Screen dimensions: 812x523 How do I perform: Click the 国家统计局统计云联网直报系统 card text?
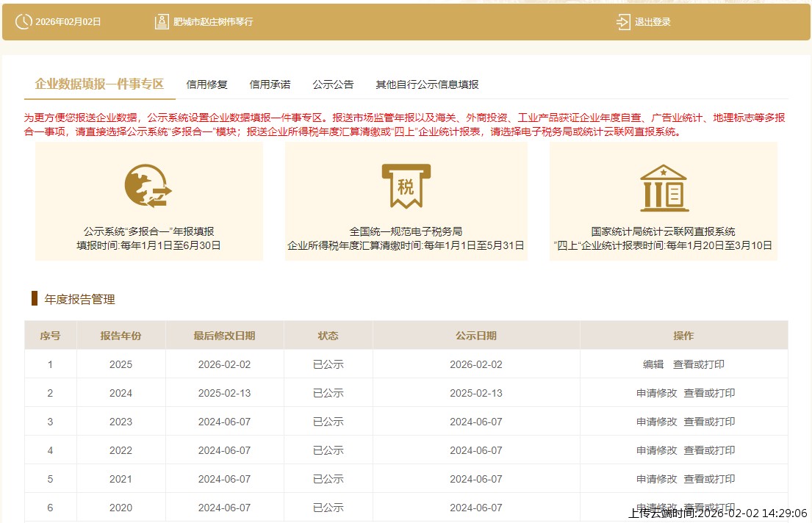[663, 231]
